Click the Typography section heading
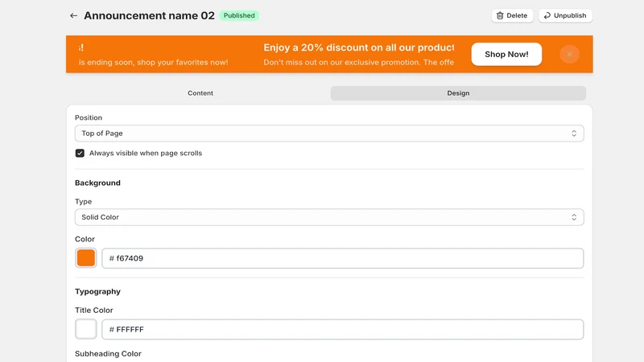Viewport: 644px width, 362px height. [x=97, y=291]
